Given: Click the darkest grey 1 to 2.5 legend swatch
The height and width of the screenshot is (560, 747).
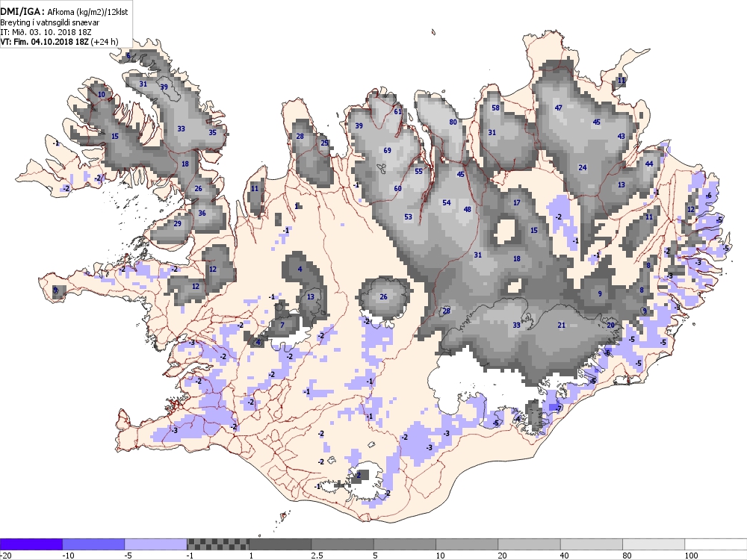Looking at the screenshot, I should (280, 544).
